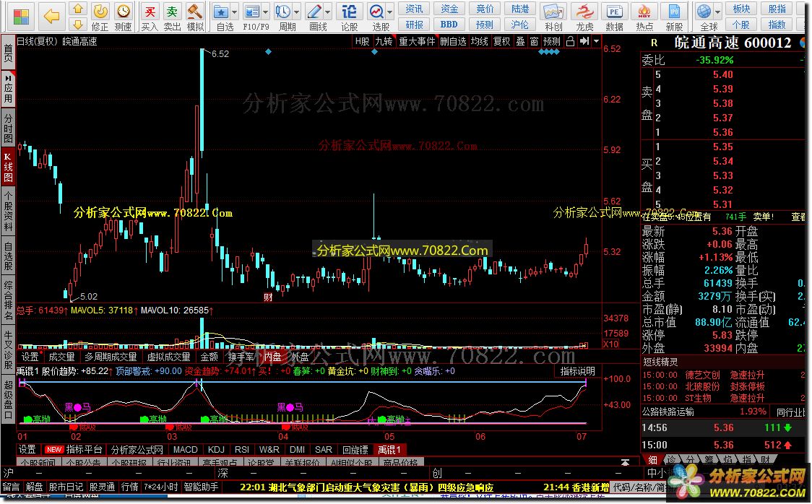Screen dimensions: 812x504
Task: Open the chart header dropdown triangle
Action: (x=597, y=41)
